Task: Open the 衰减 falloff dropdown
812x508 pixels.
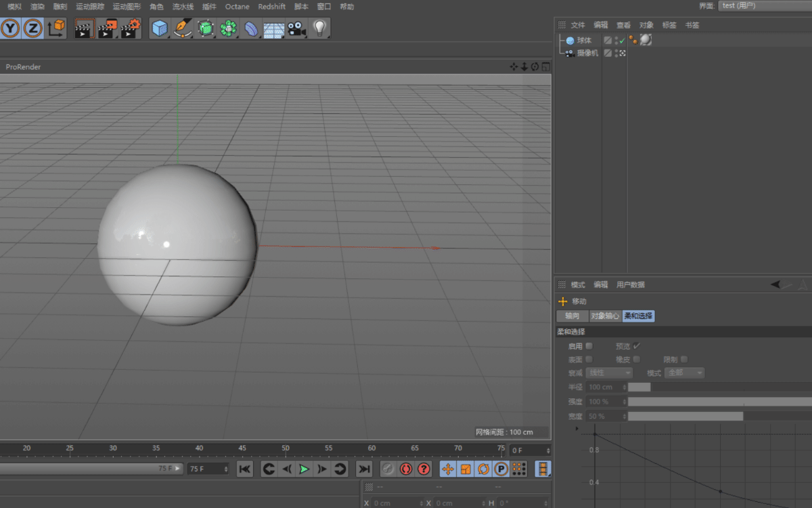Action: (609, 373)
